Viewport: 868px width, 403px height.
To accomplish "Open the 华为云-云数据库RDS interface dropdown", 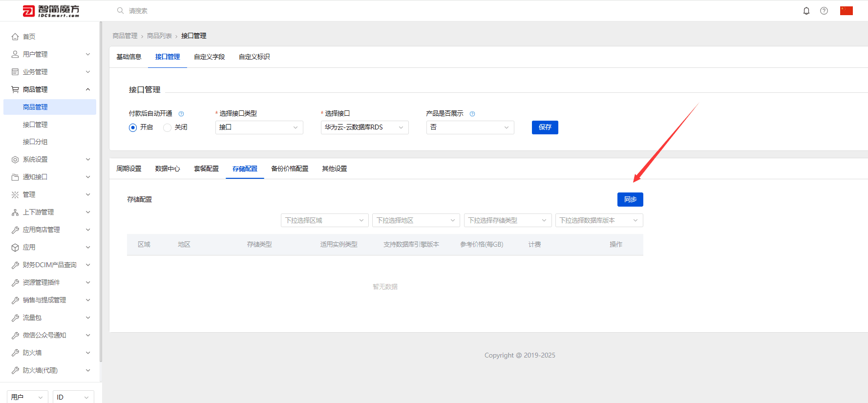I will click(x=365, y=127).
